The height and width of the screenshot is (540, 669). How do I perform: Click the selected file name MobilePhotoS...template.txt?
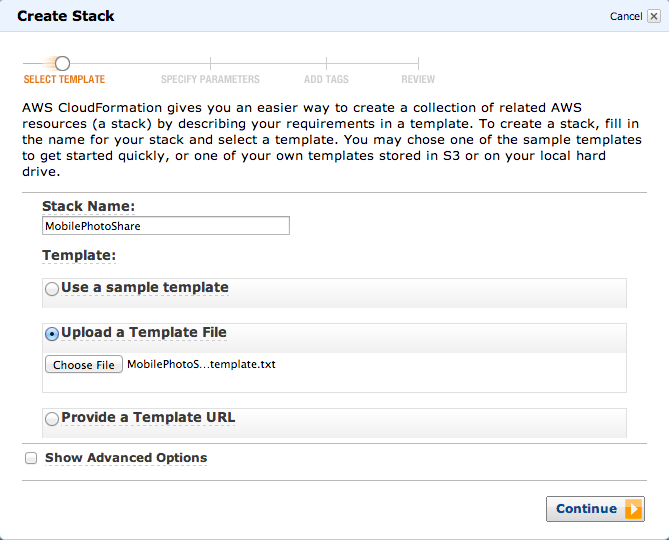click(201, 364)
